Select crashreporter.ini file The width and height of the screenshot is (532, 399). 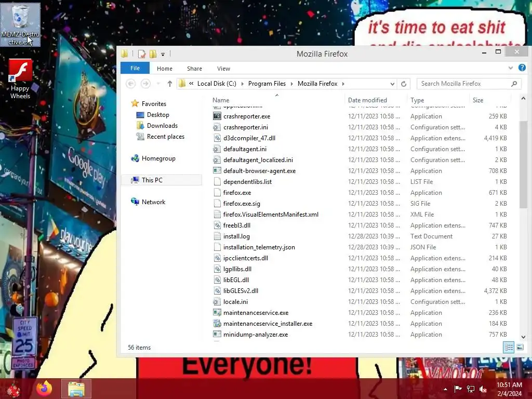[x=246, y=127]
